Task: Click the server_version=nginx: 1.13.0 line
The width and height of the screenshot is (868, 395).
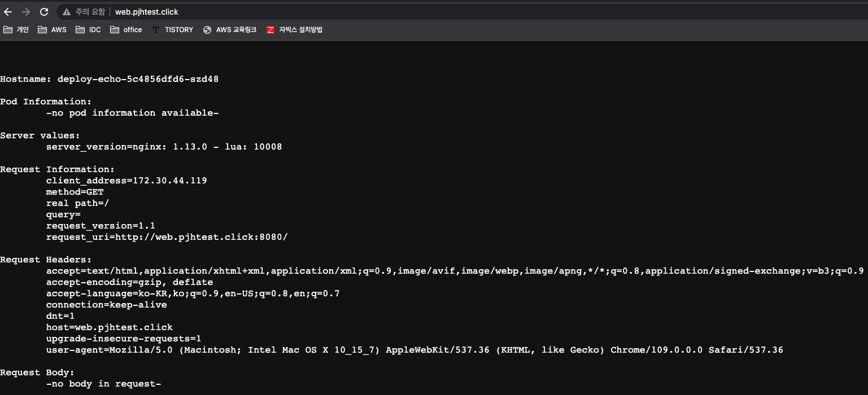Action: click(164, 147)
